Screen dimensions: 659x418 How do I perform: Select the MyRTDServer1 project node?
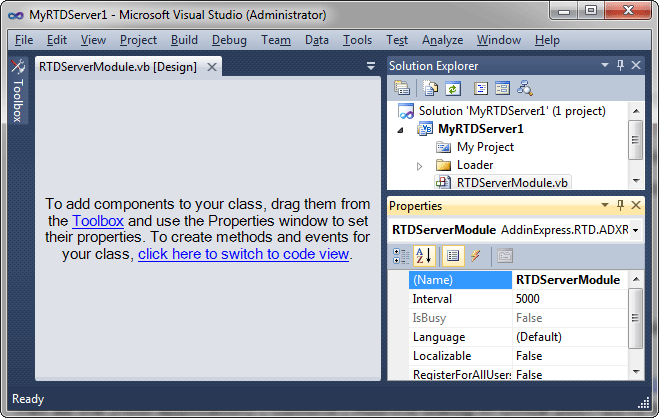coord(481,129)
